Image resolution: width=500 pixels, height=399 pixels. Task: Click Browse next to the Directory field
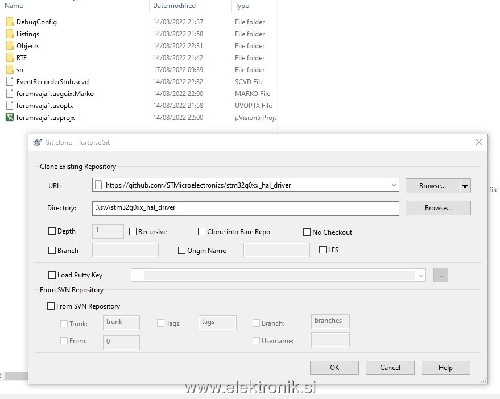coord(438,208)
